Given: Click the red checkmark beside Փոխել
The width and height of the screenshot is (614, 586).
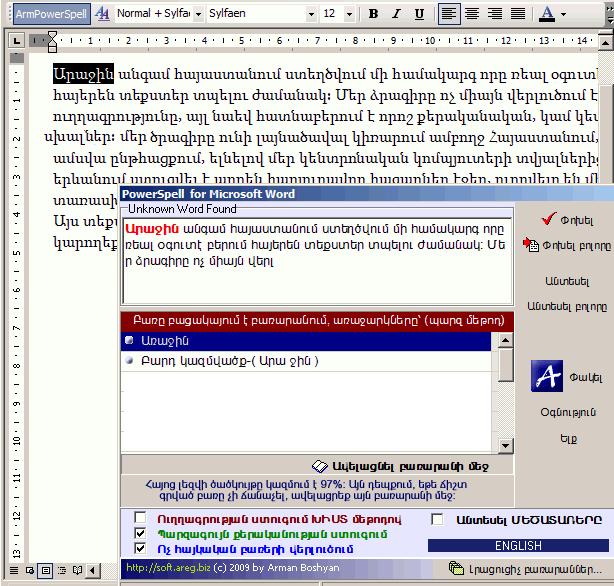Looking at the screenshot, I should click(549, 219).
